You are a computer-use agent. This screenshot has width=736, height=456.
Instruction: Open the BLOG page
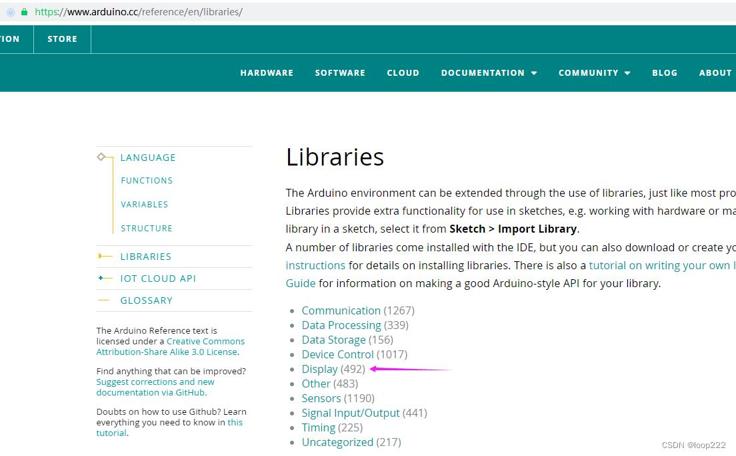click(664, 73)
